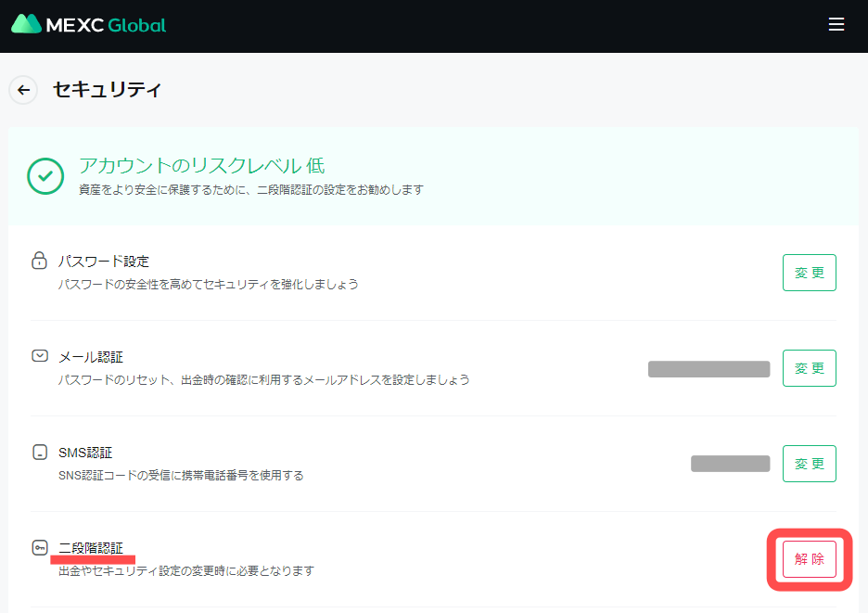868x613 pixels.
Task: Click 変更 button for メール認証
Action: tap(810, 368)
